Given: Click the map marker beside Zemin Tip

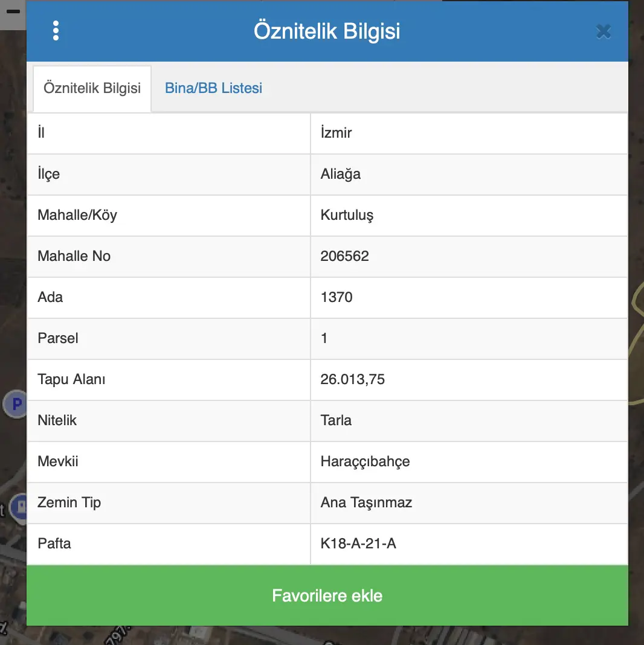Looking at the screenshot, I should point(18,509).
